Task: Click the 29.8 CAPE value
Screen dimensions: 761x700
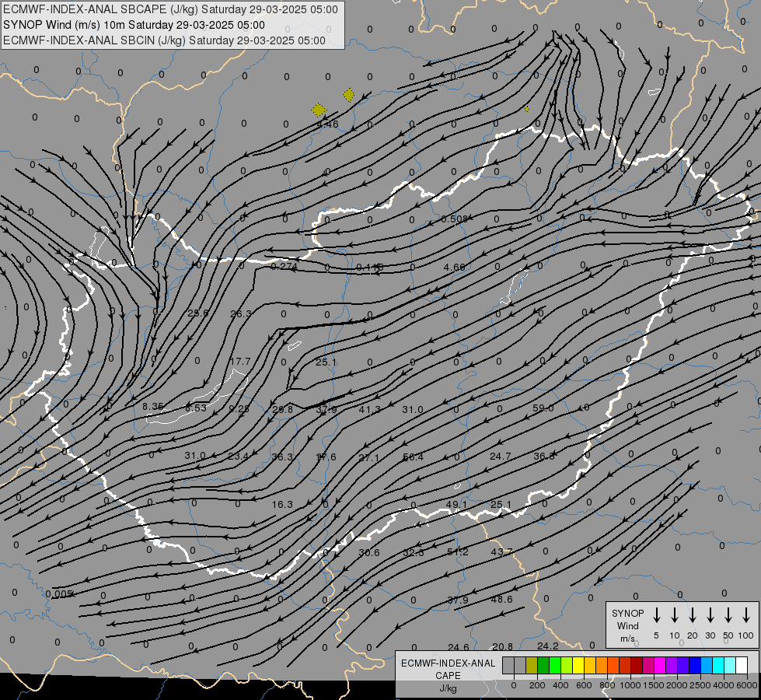Action: tap(282, 410)
